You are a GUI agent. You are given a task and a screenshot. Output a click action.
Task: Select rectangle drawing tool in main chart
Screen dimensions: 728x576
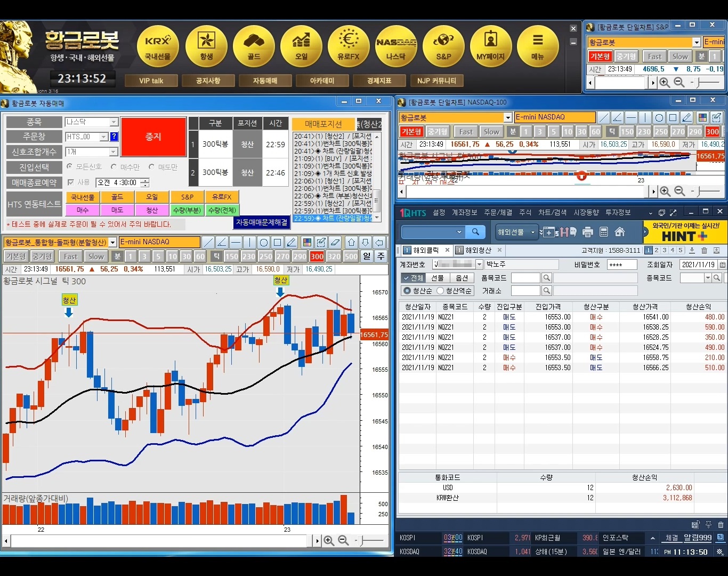(x=278, y=242)
